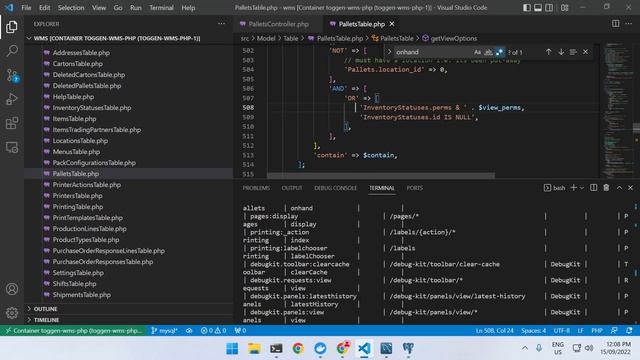Toggle secondary side bar layout button
Screen dimensions: 640x360
click(549, 8)
